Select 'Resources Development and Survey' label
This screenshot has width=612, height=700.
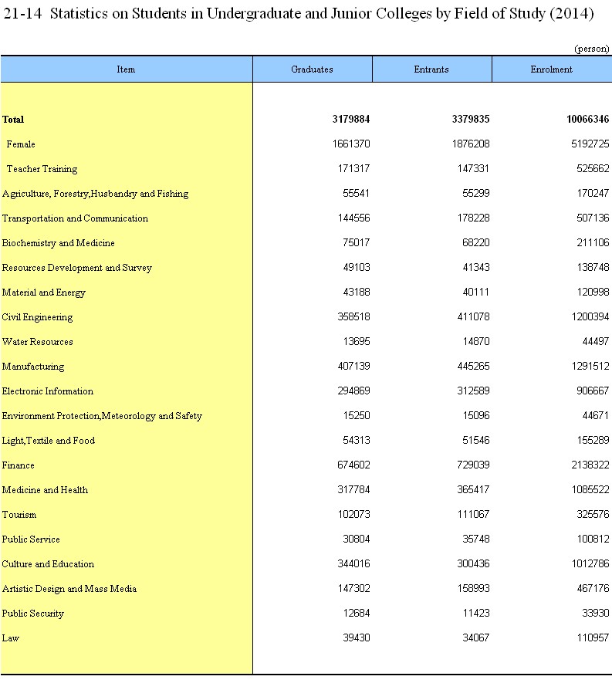click(76, 268)
